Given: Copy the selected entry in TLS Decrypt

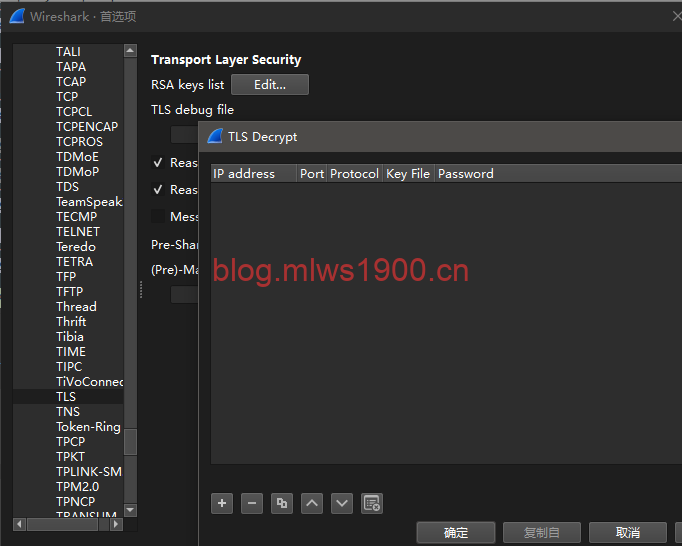Looking at the screenshot, I should (x=282, y=503).
